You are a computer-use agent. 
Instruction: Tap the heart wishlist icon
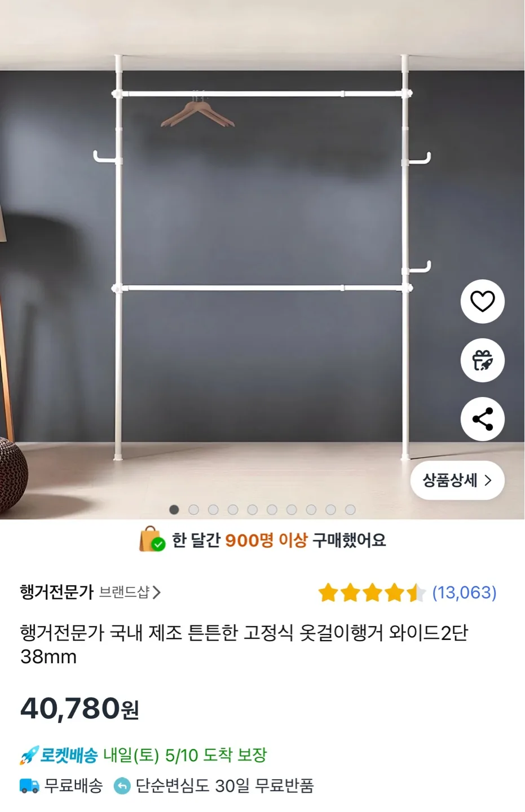click(x=482, y=302)
